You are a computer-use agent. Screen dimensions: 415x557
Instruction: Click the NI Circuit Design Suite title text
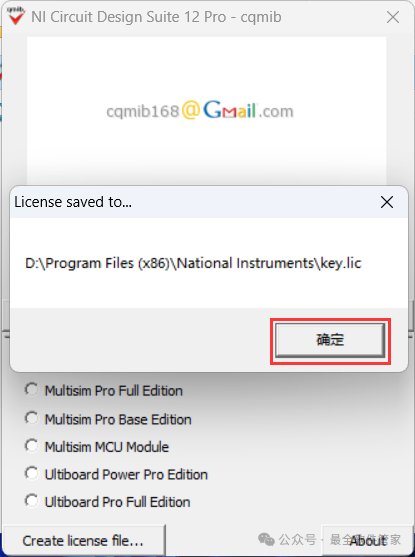tap(156, 17)
